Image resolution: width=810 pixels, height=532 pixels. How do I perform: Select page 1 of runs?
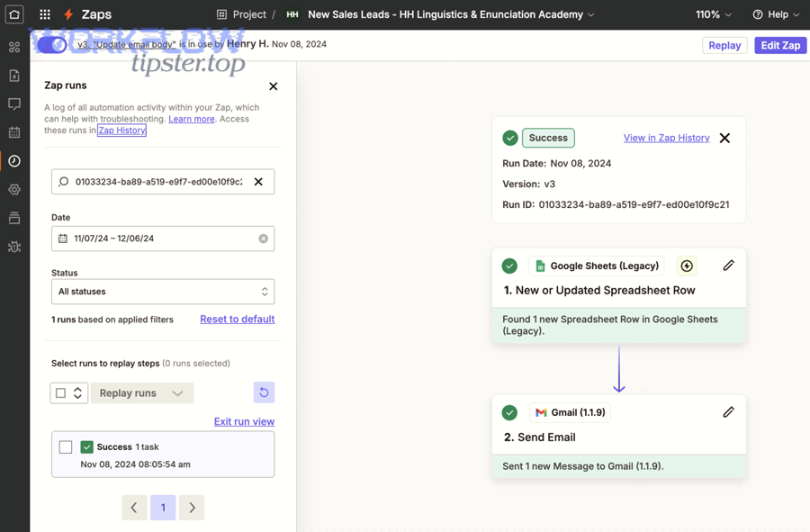tap(163, 508)
